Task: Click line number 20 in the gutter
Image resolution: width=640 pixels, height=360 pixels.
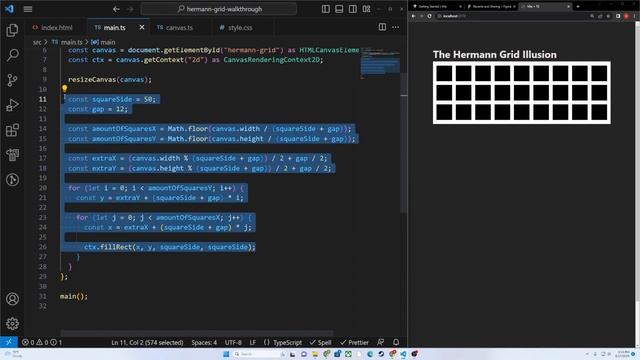Action: click(x=43, y=188)
